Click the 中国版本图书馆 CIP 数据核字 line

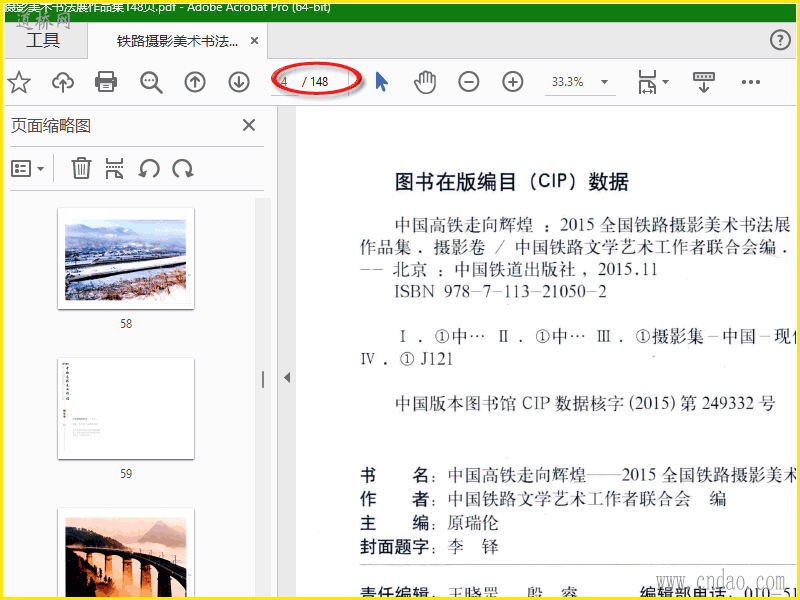585,404
